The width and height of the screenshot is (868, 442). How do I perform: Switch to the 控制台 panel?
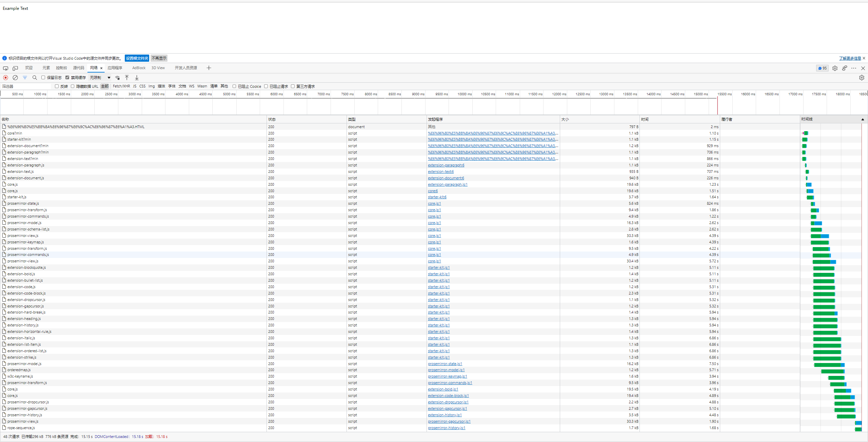(61, 68)
